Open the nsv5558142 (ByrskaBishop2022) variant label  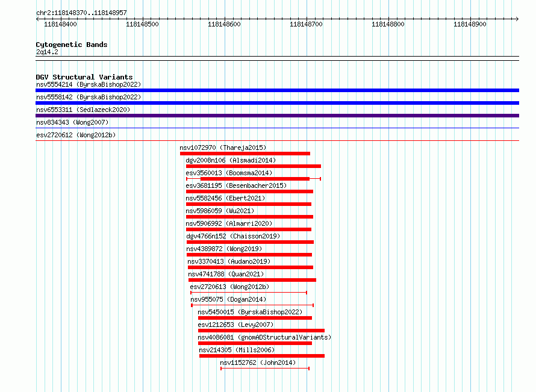point(89,97)
